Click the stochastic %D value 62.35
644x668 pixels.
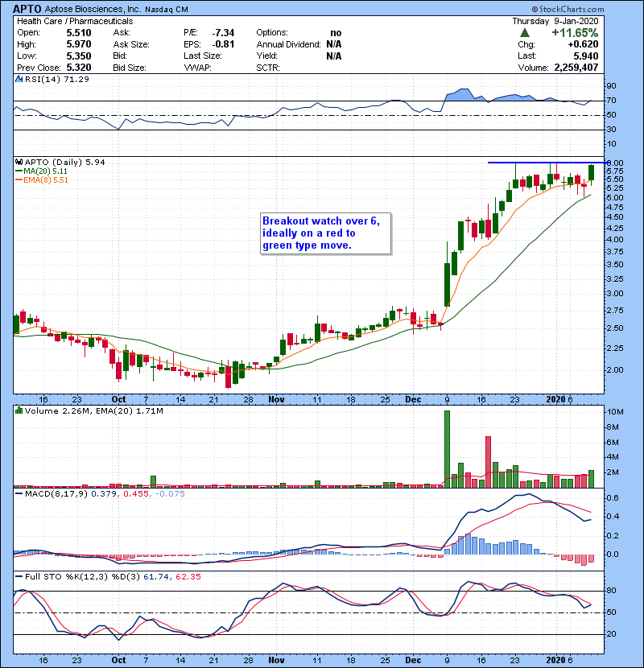pos(188,576)
